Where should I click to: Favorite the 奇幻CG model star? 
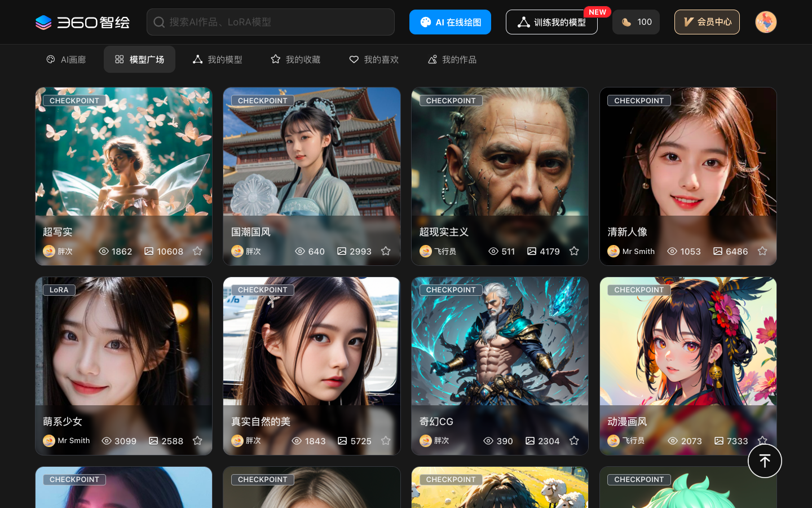tap(574, 440)
